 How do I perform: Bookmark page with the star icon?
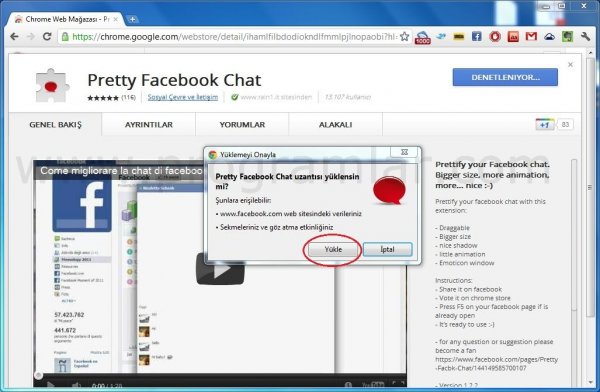(x=404, y=37)
